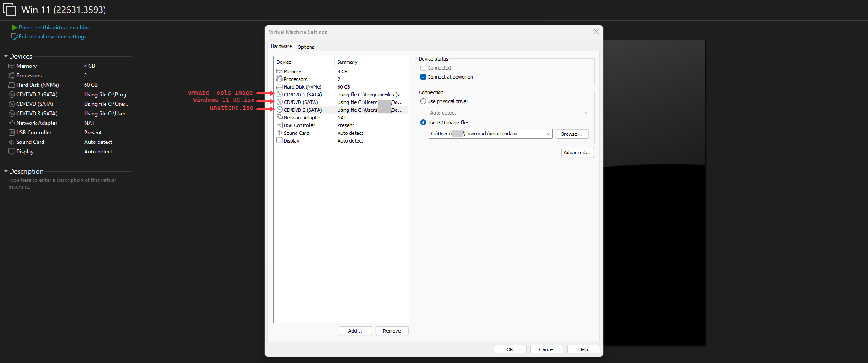Click Power on this virtual machine link
868x363 pixels.
tap(54, 28)
